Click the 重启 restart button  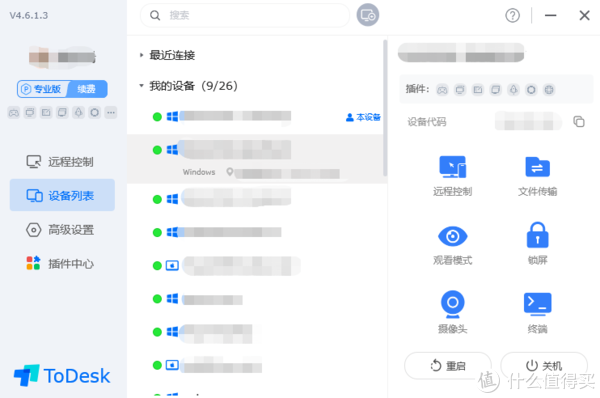point(448,365)
